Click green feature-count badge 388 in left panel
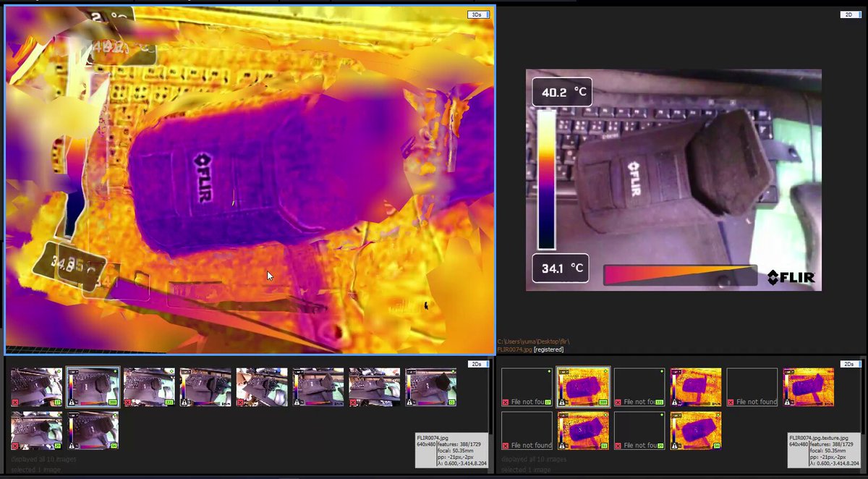 (x=113, y=402)
